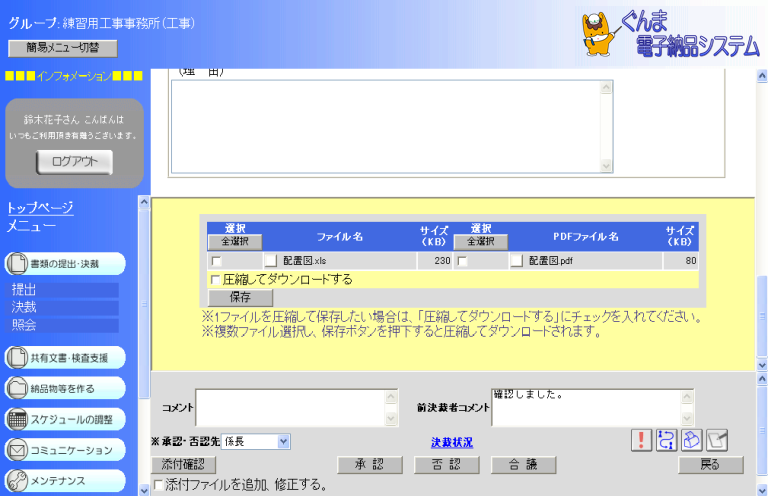Image resolution: width=768 pixels, height=496 pixels.
Task: Open the 決裁 submenu item
Action: [63, 307]
